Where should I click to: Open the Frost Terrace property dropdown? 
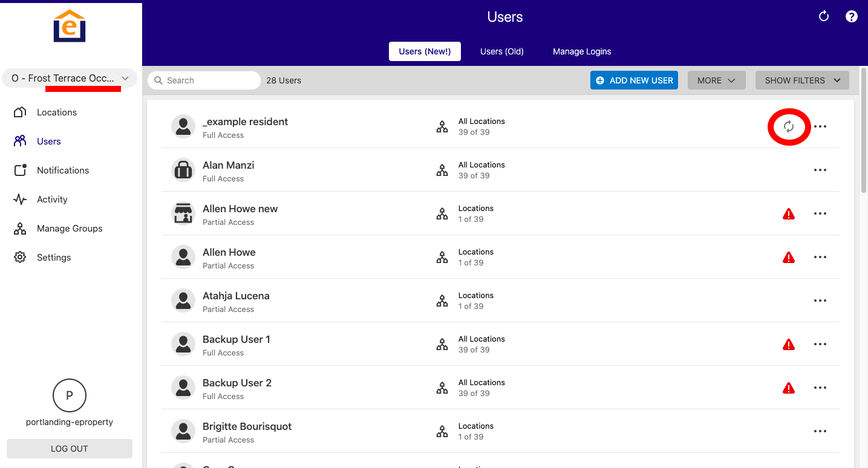[70, 78]
